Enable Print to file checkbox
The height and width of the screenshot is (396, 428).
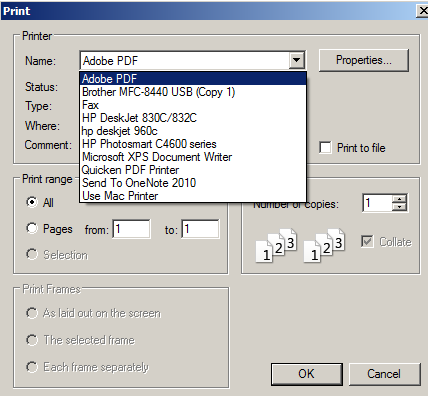click(x=325, y=147)
